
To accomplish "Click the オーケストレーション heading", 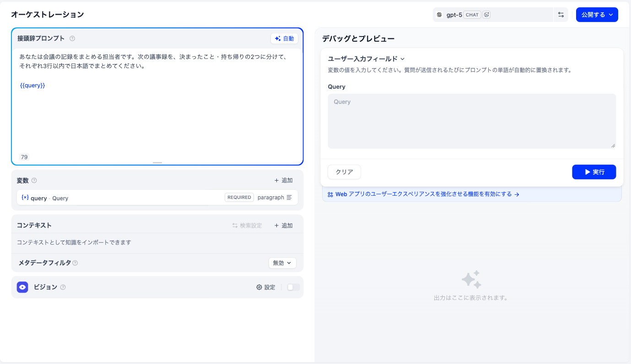I will click(x=48, y=15).
